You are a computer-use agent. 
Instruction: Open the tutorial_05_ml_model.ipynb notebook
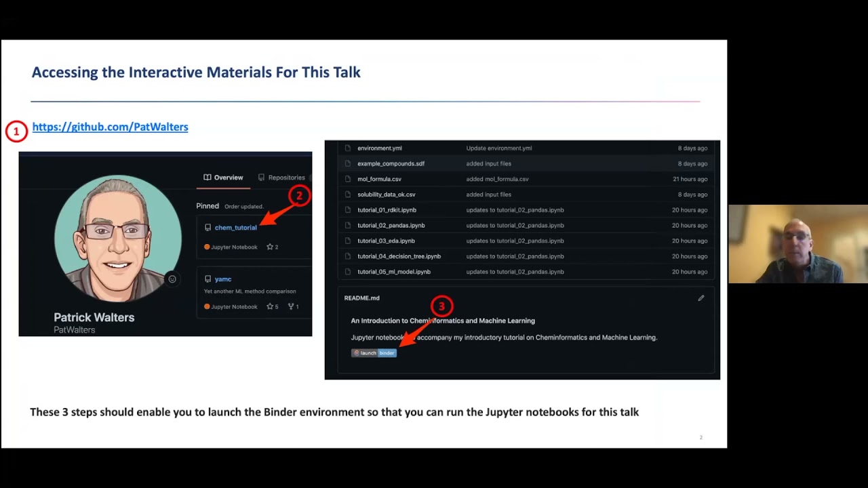click(x=394, y=272)
